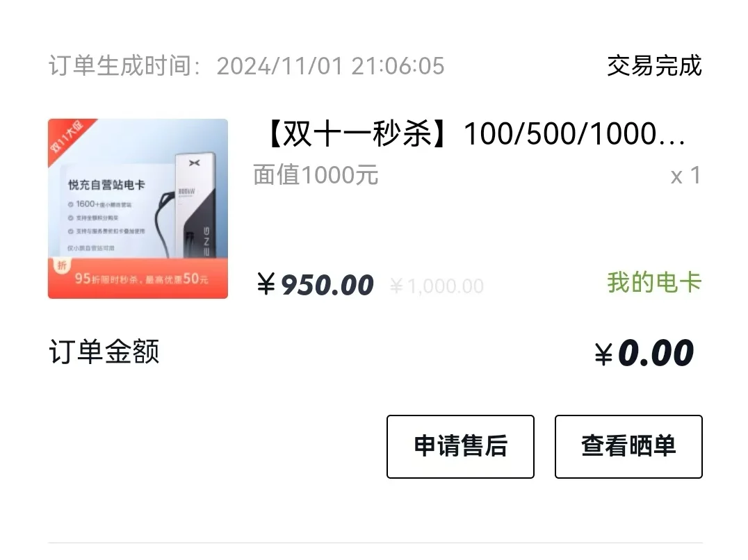Tap the ¥0.00 order total
The image size is (748, 560).
click(644, 353)
